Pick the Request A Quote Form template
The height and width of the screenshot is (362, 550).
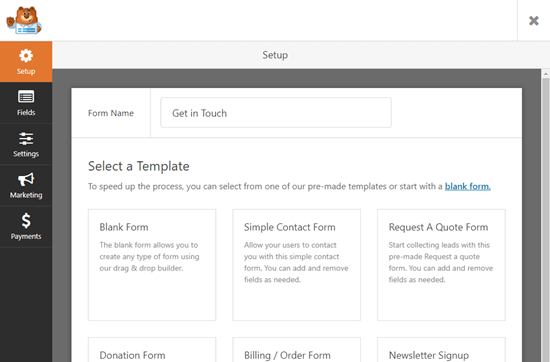tap(441, 265)
